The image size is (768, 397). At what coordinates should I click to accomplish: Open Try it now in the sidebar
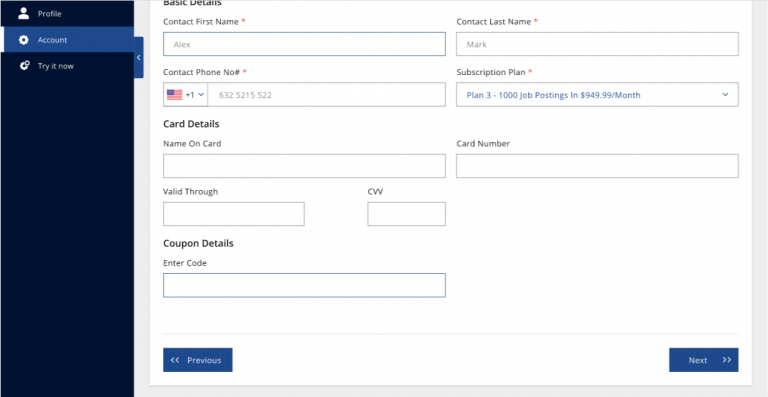[67, 66]
